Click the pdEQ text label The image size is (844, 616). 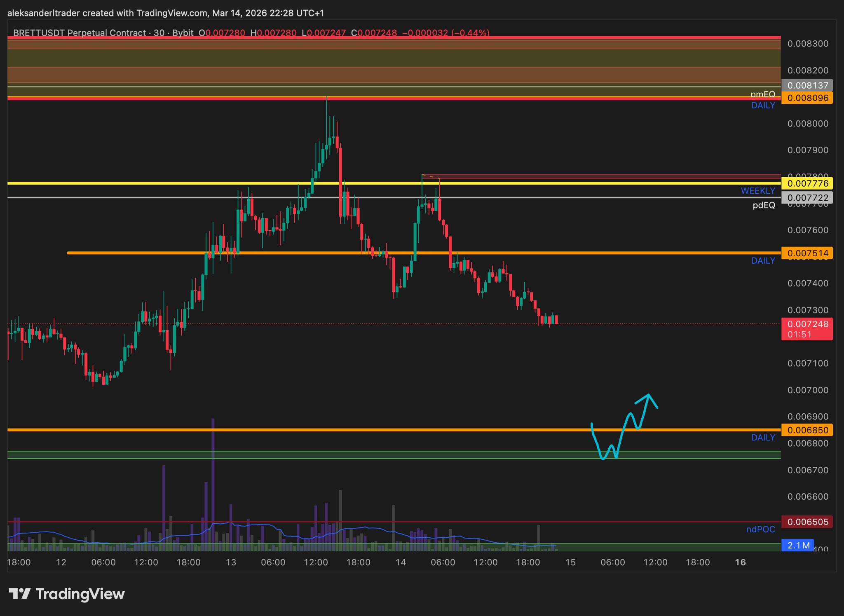tap(764, 205)
